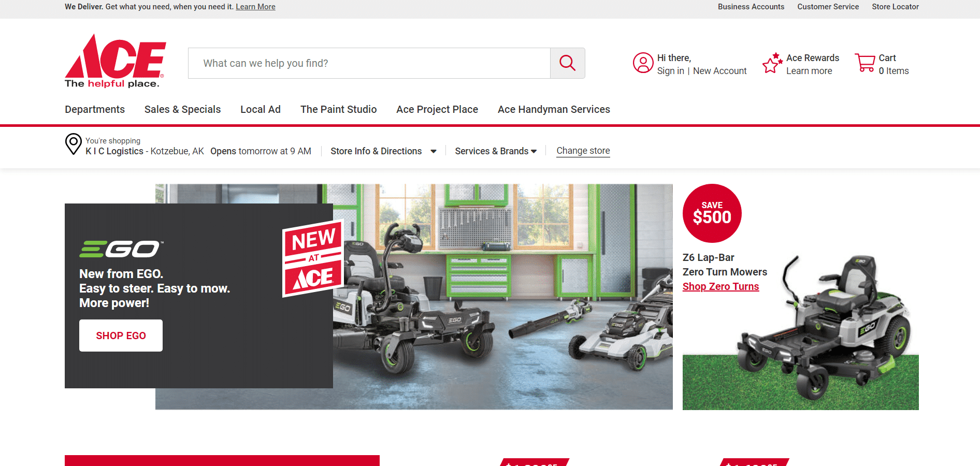Click Opens tomorrow at 9 AM text

[x=261, y=151]
